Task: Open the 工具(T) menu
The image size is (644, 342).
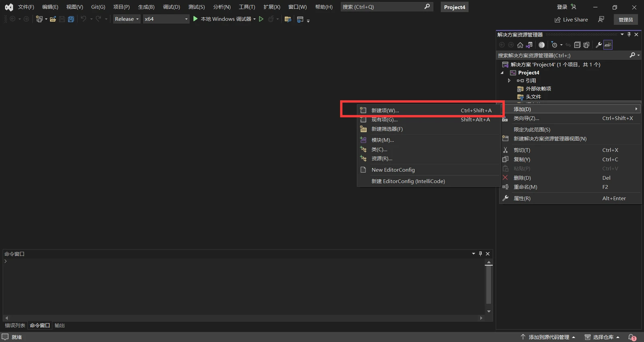Action: [247, 7]
